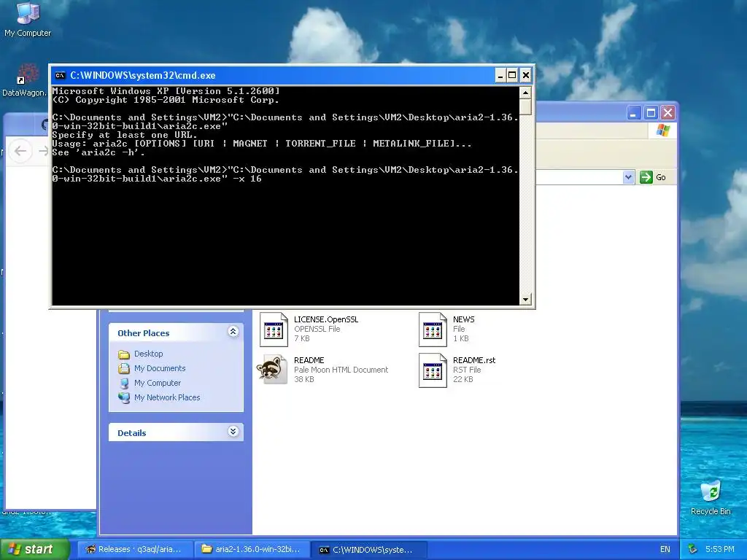Click the Details panel header text
The image size is (747, 560).
point(132,433)
